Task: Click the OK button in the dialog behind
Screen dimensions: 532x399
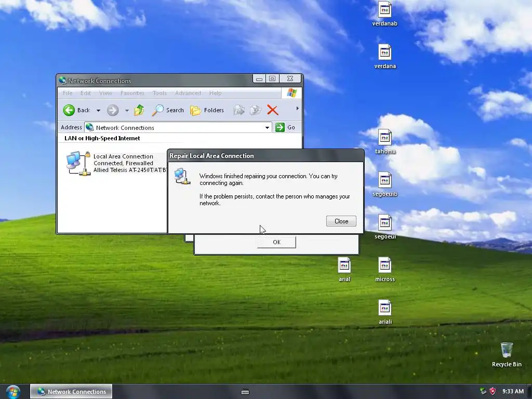Action: click(x=276, y=242)
